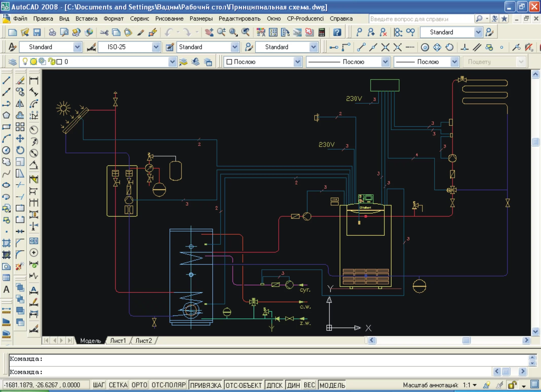The width and height of the screenshot is (541, 392).
Task: Click the Multiline Text tool icon
Action: coord(6,289)
